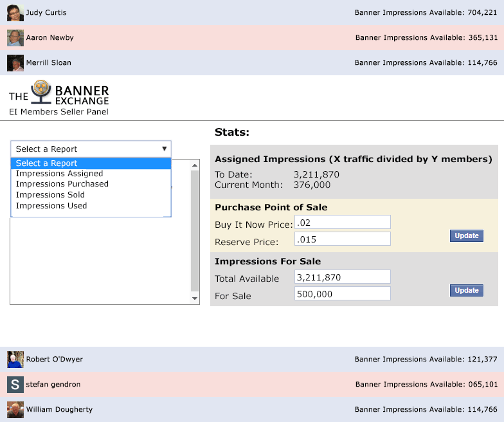504x422 pixels.
Task: Click the report list scroll down arrow
Action: click(x=195, y=298)
